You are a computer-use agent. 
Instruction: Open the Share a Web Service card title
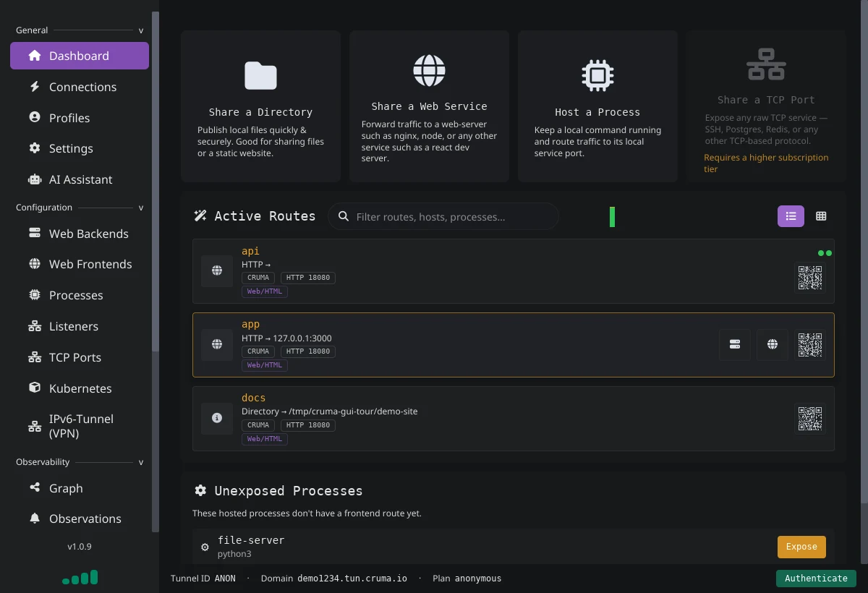pos(429,106)
